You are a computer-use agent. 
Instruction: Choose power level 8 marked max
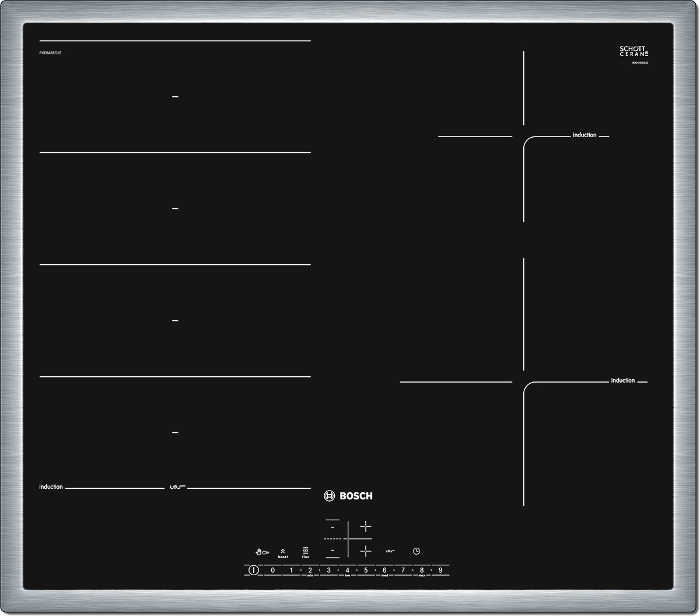coord(422,570)
